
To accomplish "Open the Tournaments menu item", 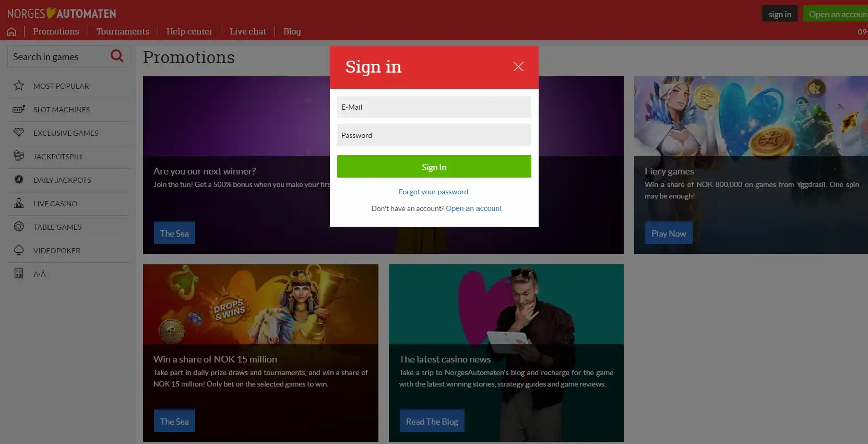I will tap(123, 31).
